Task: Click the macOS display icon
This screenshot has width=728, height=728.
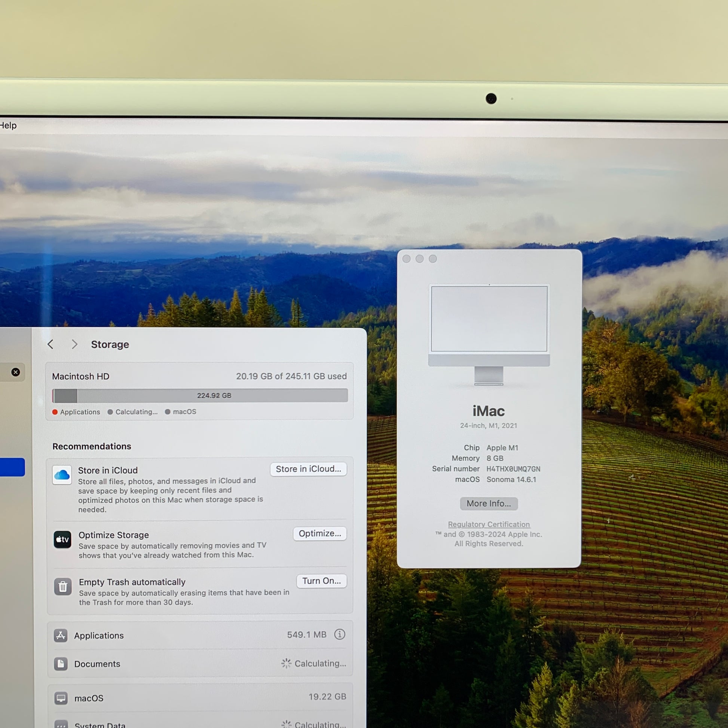Action: pos(61,698)
